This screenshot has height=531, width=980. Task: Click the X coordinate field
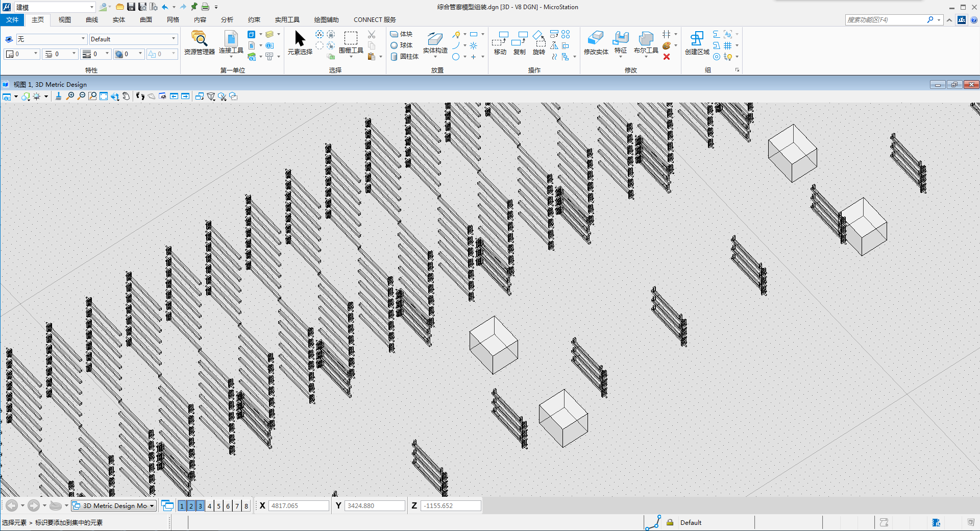tap(299, 505)
